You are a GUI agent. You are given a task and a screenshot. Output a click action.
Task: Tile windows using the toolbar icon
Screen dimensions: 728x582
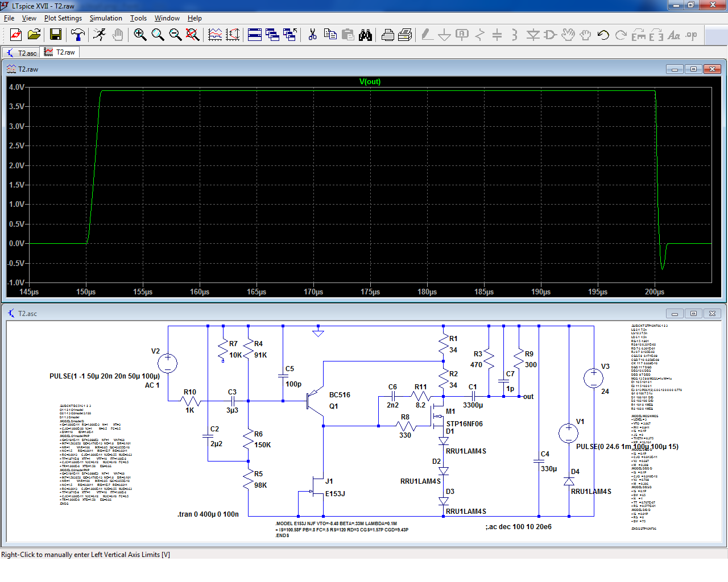coord(255,35)
